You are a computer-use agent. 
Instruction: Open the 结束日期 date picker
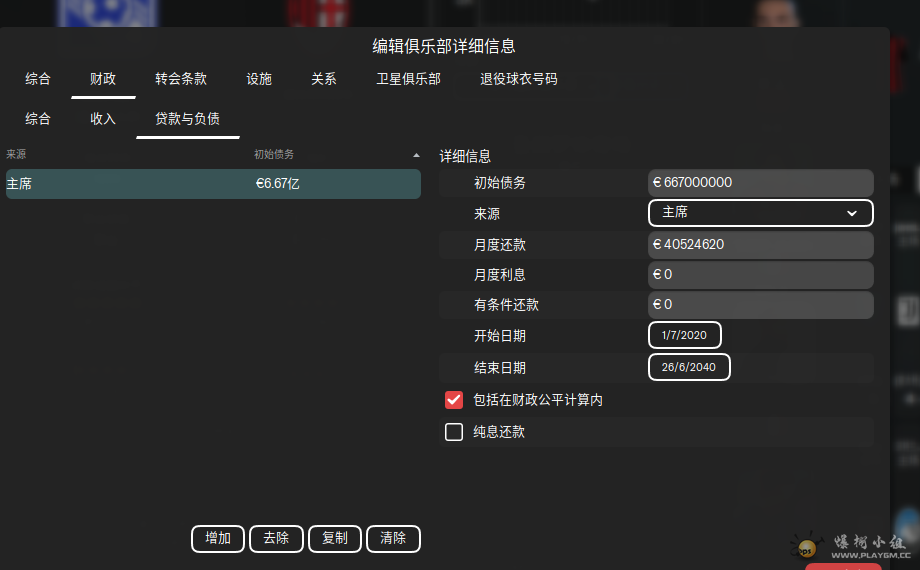(689, 367)
